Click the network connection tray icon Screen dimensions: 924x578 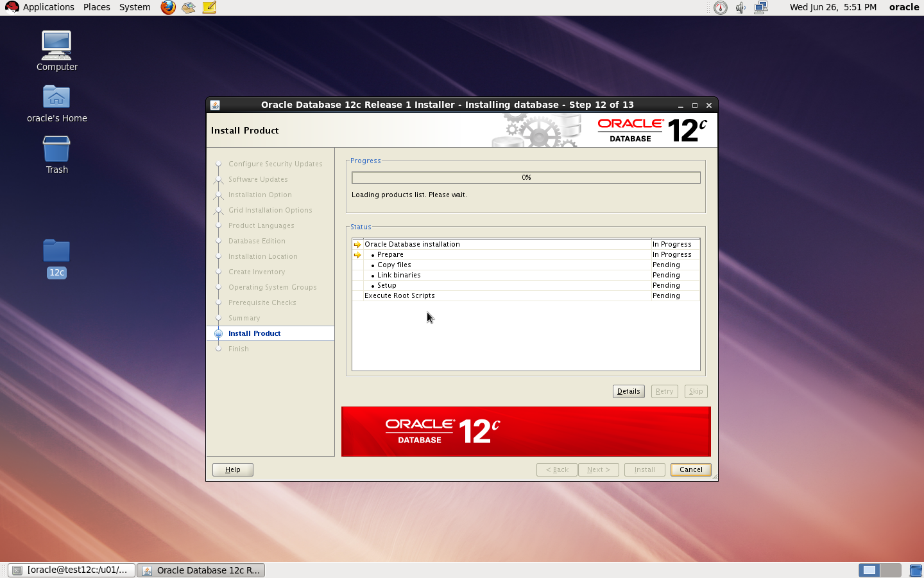click(761, 8)
